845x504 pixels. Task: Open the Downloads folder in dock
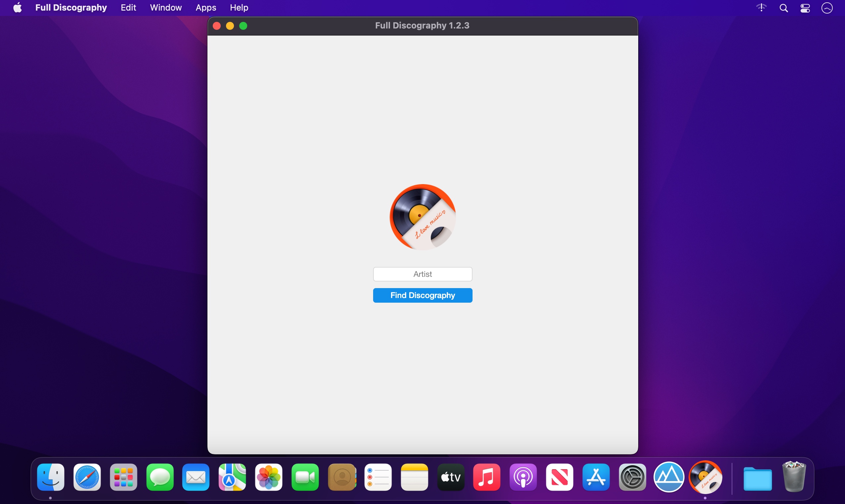(x=757, y=479)
